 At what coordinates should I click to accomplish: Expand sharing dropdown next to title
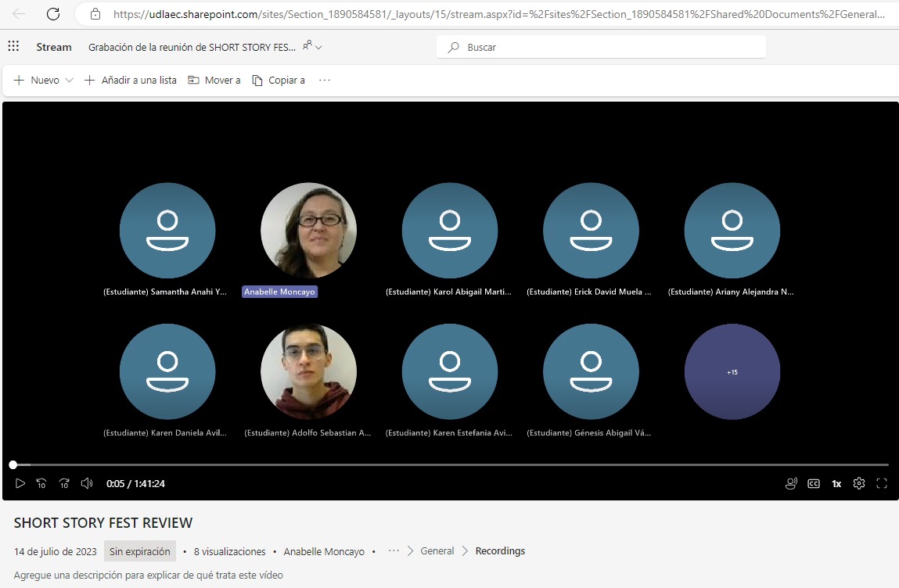click(312, 47)
